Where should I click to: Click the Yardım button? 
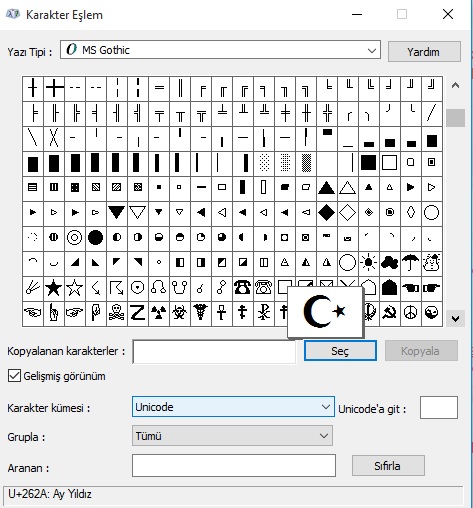click(x=424, y=52)
